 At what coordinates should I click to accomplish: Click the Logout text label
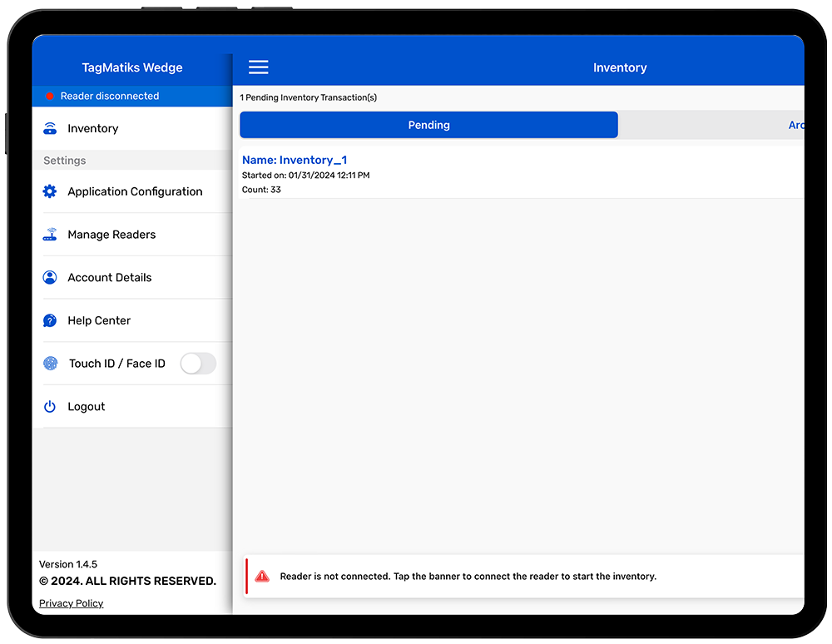click(87, 407)
